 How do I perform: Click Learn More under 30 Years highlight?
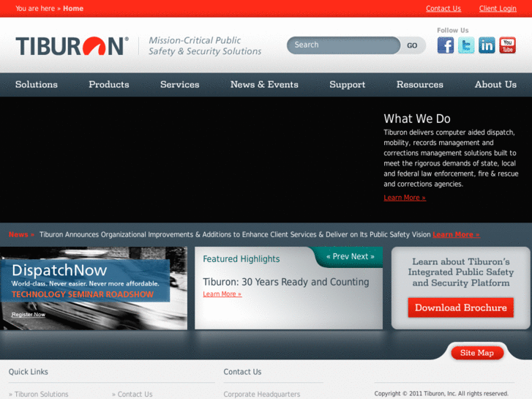click(222, 294)
